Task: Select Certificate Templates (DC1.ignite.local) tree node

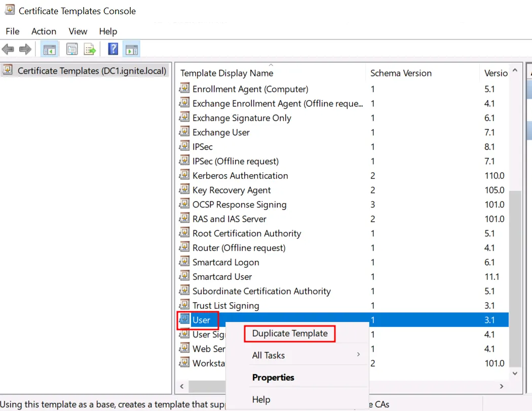Action: coord(91,71)
